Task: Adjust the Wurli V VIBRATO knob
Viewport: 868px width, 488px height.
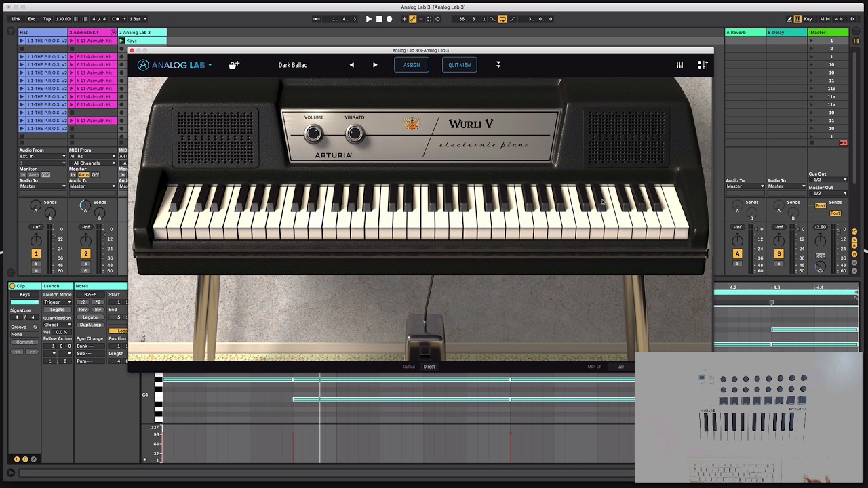Action: coord(354,134)
